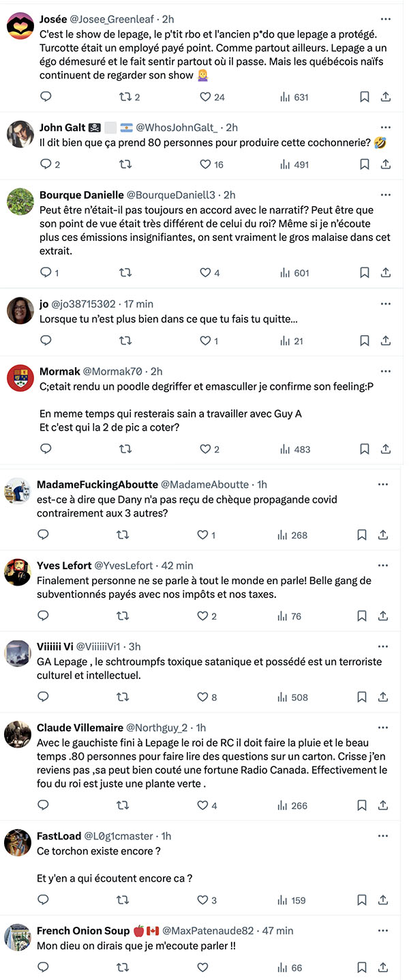This screenshot has width=409, height=980.
Task: Open three-dot menu on Mormak's tweet
Action: 386,371
